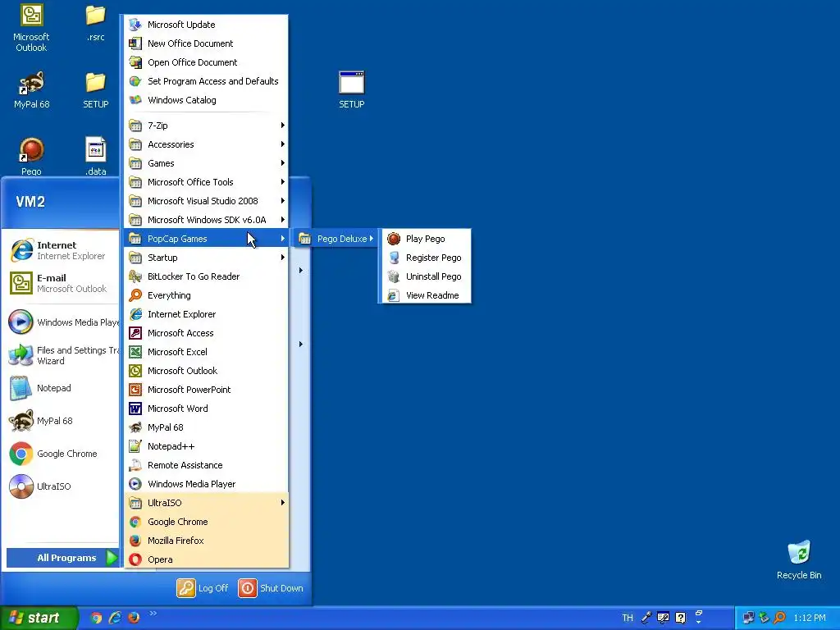
Task: Select the SETUP folder on desktop
Action: (x=95, y=89)
